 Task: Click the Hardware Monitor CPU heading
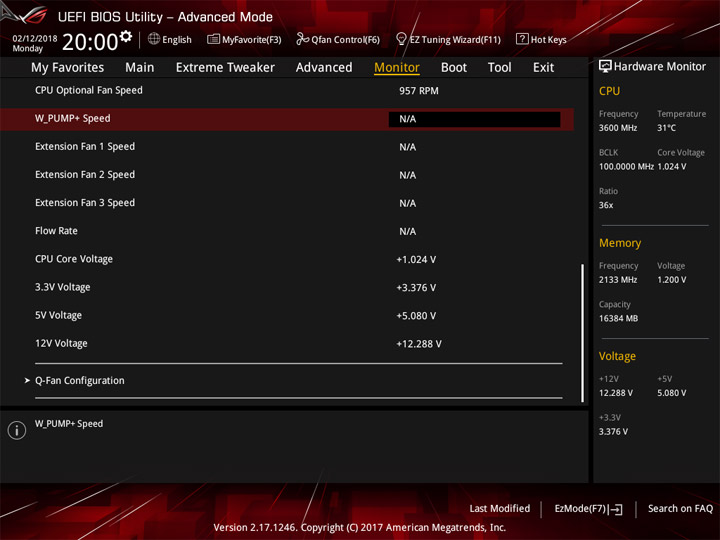[609, 91]
